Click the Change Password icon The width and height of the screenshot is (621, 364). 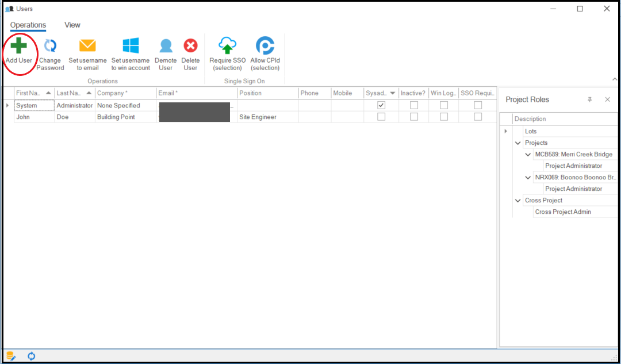pos(51,47)
